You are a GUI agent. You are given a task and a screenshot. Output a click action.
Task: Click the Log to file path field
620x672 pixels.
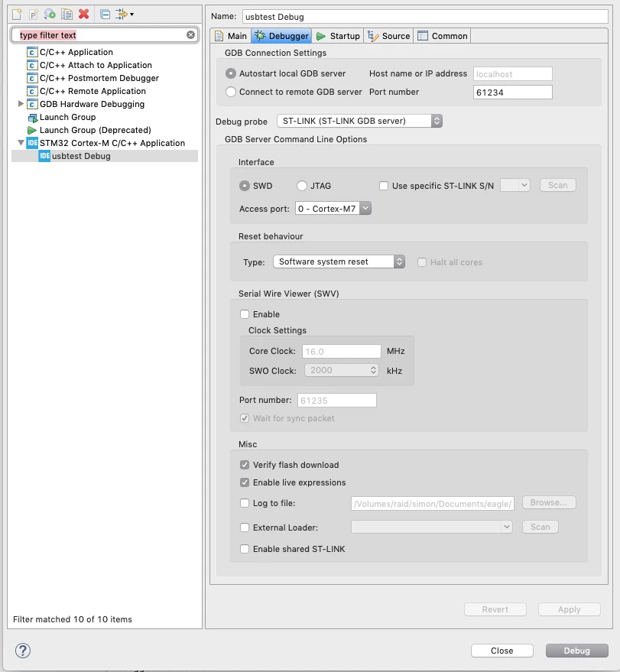(433, 504)
